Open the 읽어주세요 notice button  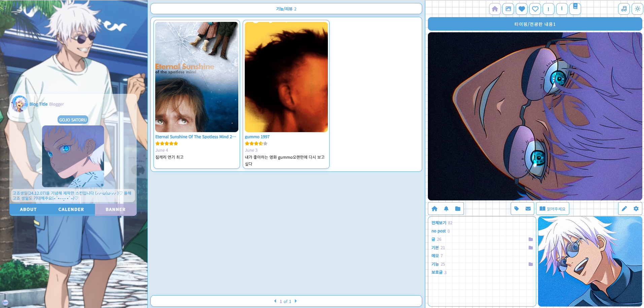552,209
